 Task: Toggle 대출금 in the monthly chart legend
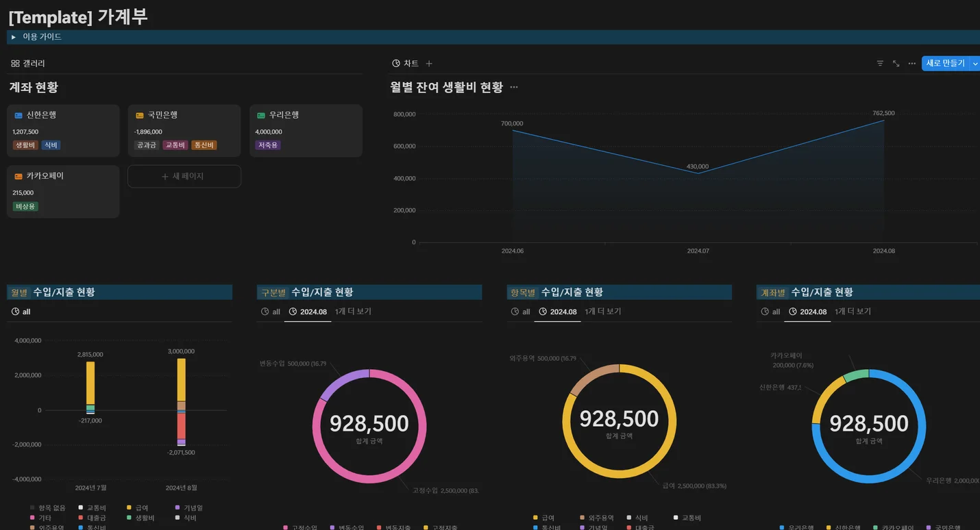92,518
